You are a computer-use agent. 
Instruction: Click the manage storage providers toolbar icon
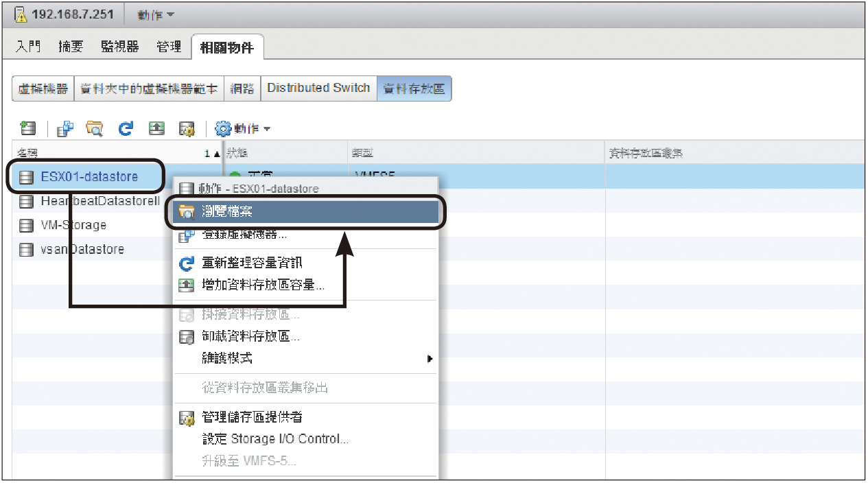pos(187,128)
